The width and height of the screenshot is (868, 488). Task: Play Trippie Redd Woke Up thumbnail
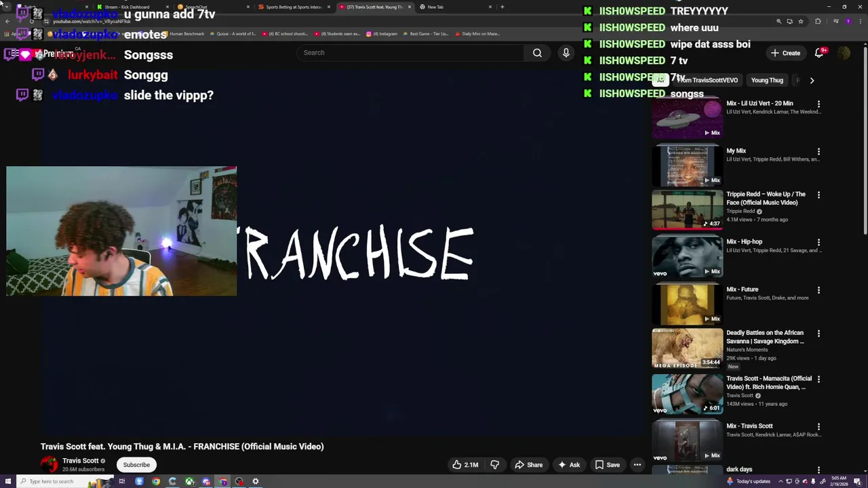[x=687, y=209]
